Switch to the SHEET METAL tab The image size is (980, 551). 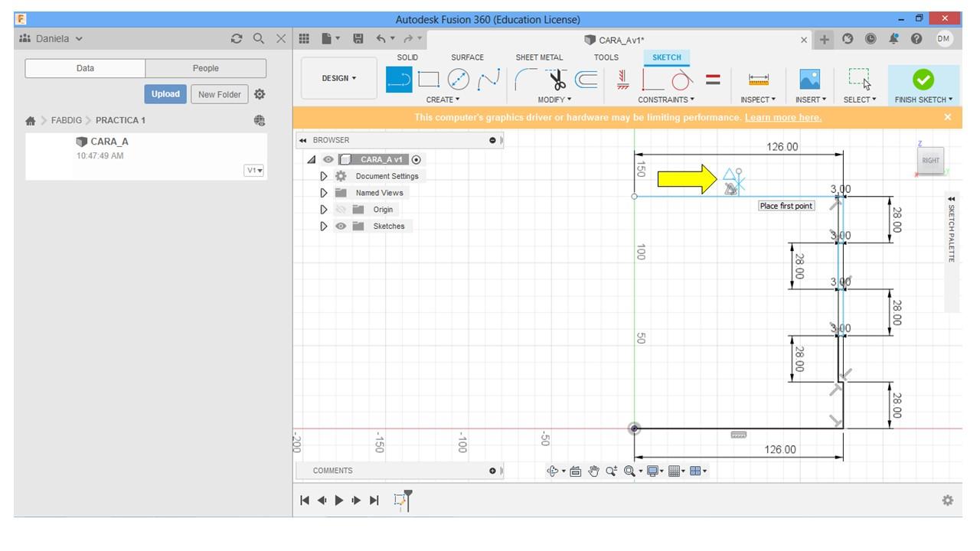539,57
